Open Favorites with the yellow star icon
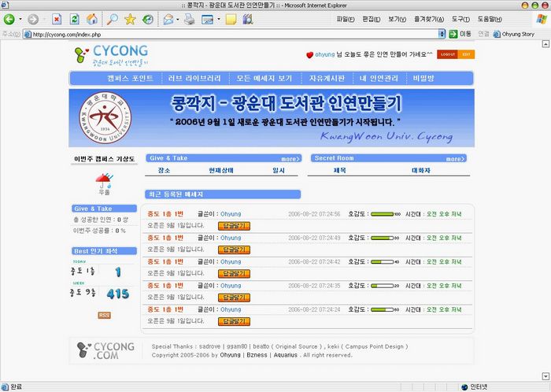Viewport: 551px width, 392px height. pos(130,19)
